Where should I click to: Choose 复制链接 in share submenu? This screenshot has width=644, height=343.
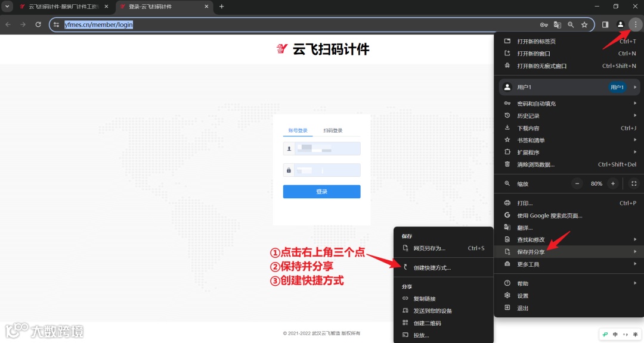tap(444, 299)
